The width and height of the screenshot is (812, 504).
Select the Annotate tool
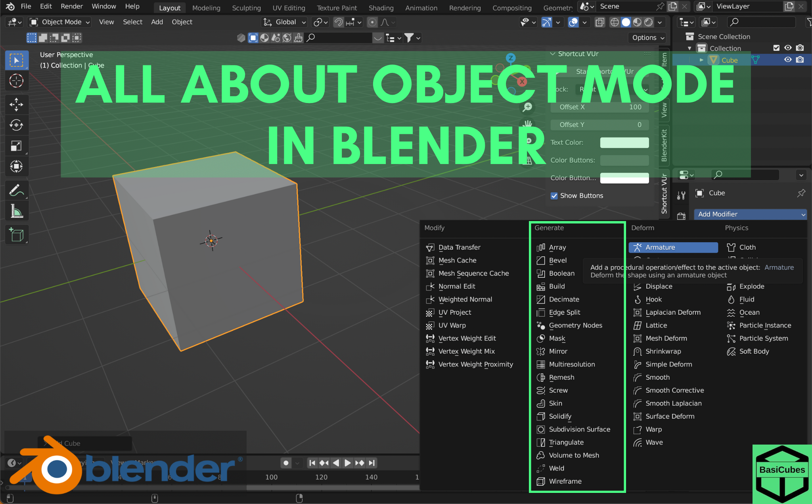click(17, 190)
